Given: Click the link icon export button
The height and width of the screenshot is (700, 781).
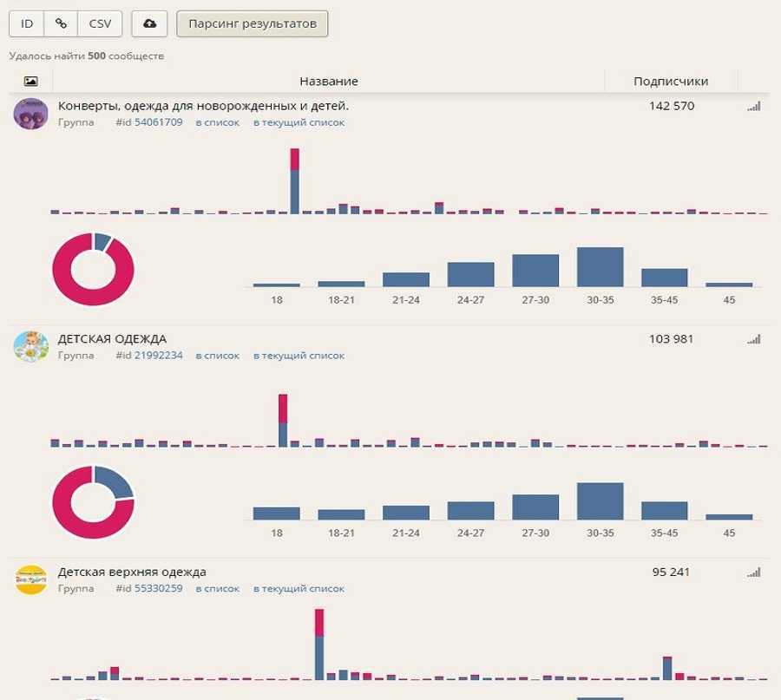Looking at the screenshot, I should (61, 24).
